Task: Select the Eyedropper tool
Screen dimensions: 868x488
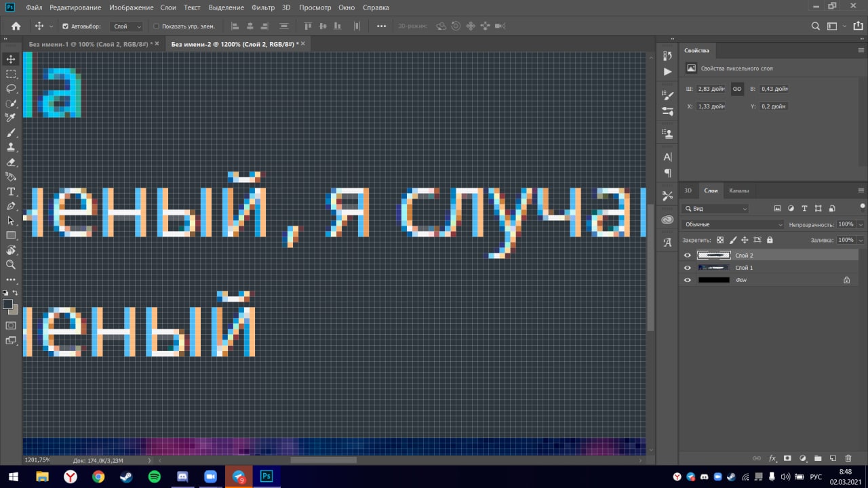Action: 11,118
